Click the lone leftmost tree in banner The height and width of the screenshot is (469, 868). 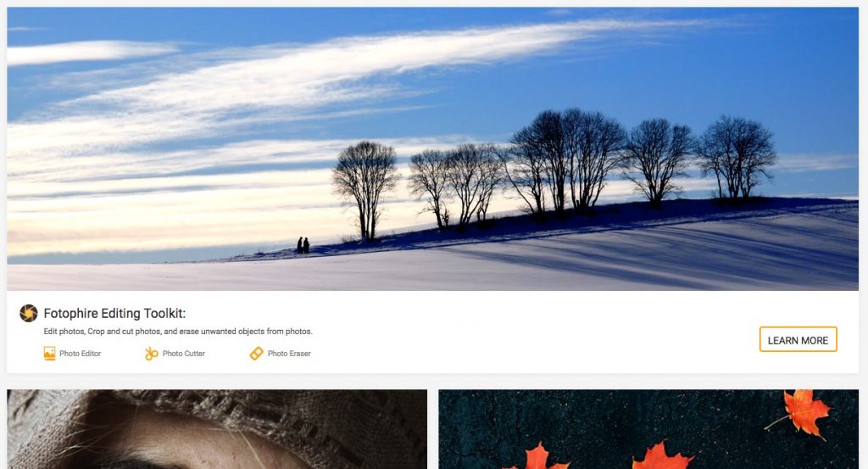coord(364,190)
